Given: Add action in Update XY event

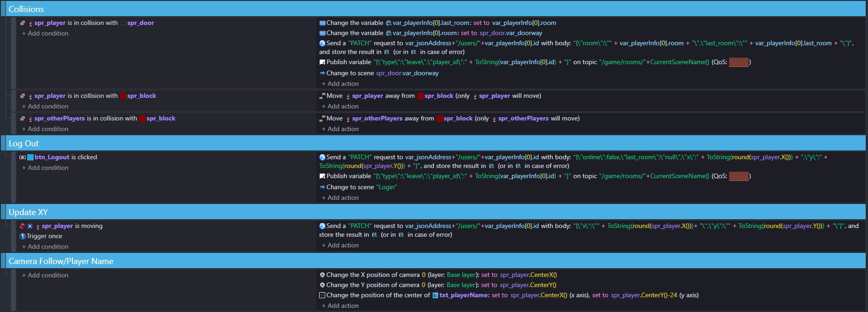Looking at the screenshot, I should click(x=340, y=246).
